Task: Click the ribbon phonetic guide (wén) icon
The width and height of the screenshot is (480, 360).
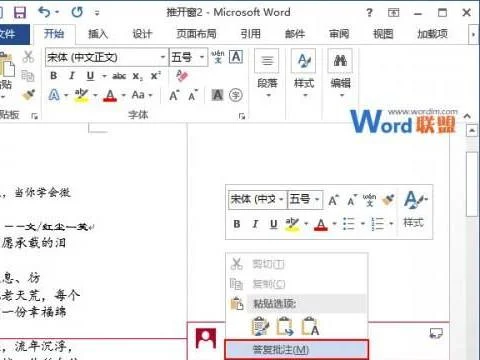Action: pos(218,57)
